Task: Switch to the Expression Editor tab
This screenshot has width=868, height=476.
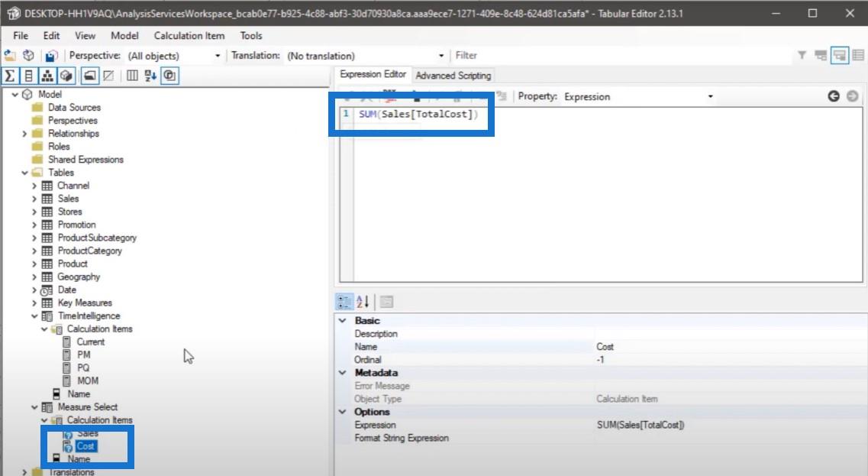Action: click(373, 74)
